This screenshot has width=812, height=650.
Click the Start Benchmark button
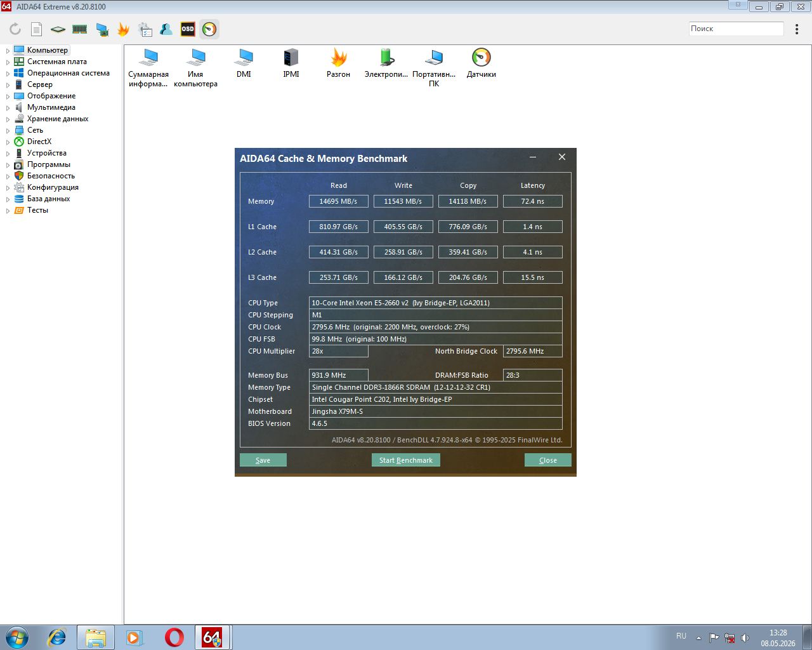click(x=406, y=460)
